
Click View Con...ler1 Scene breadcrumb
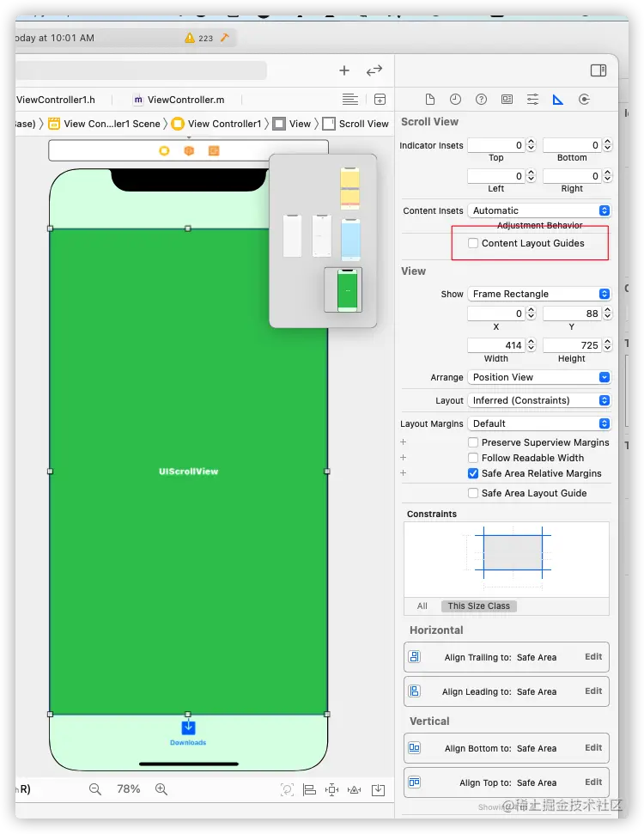point(104,124)
